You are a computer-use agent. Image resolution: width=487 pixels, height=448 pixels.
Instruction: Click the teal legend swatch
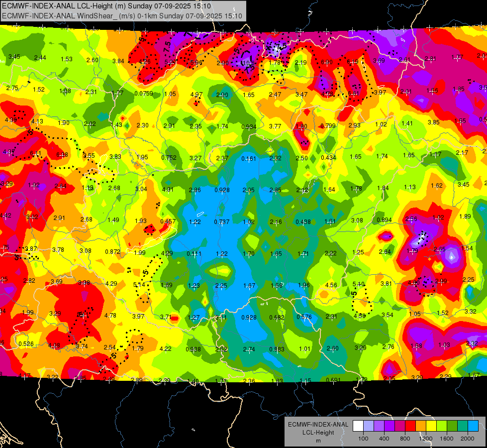(463, 426)
